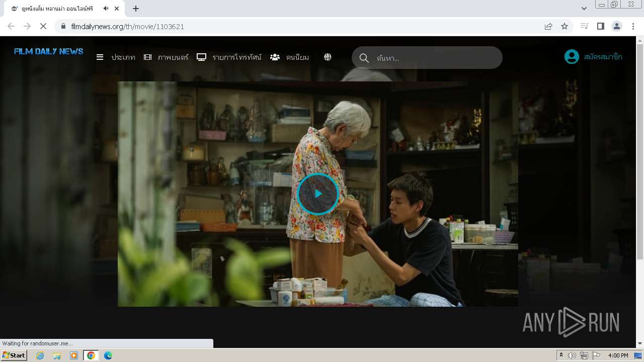This screenshot has width=644, height=362.
Task: Click page scrollbar down arrow
Action: pyautogui.click(x=640, y=344)
